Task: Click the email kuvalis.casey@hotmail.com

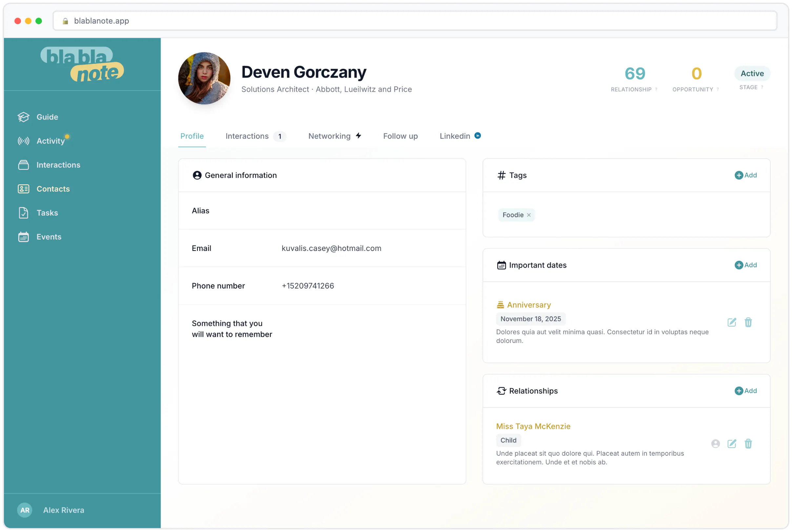Action: pos(331,248)
